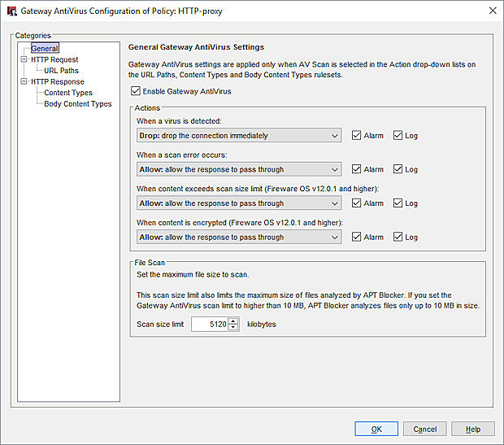Select General in the Categories tree
The height and width of the screenshot is (445, 504).
pos(44,49)
